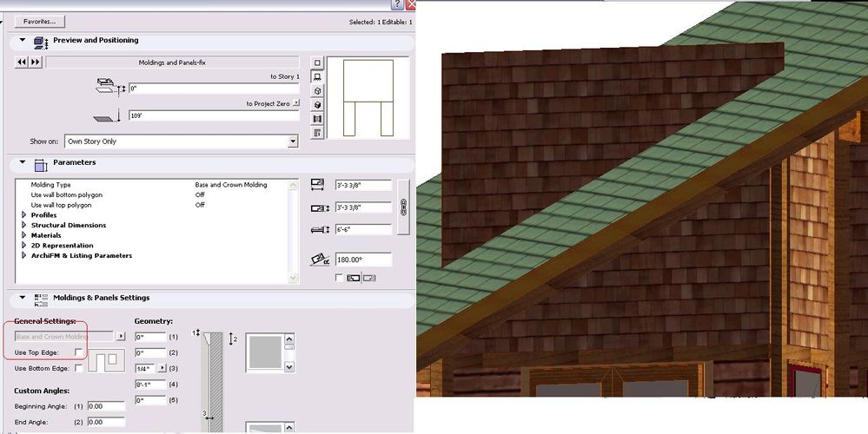Click the Moldings and Panels-fix name bar
The width and height of the screenshot is (868, 434).
(172, 62)
